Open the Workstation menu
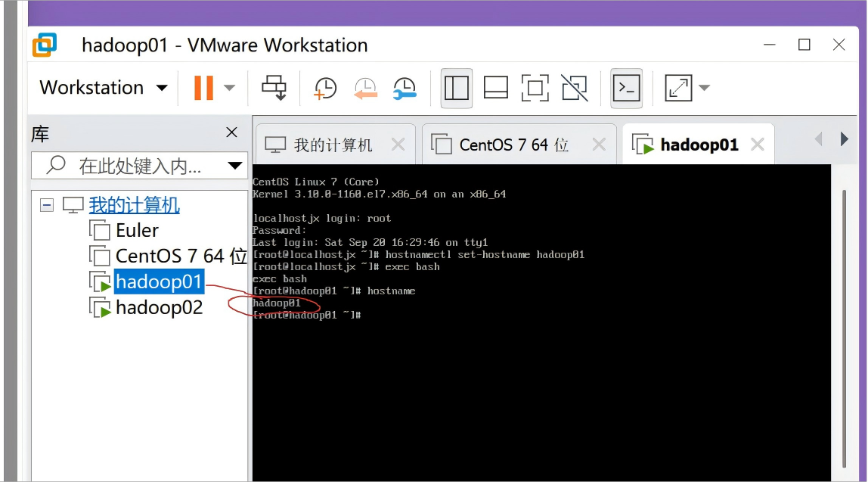The image size is (868, 482). (x=104, y=88)
